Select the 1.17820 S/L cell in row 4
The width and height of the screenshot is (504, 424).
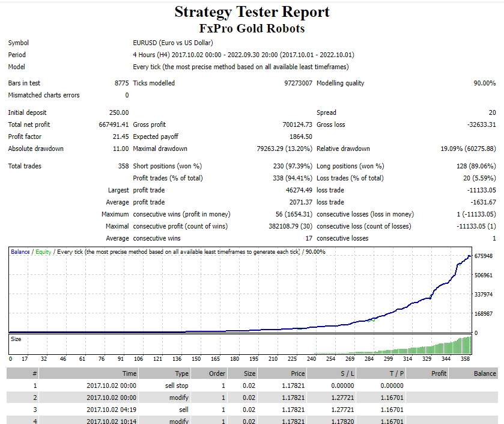click(x=342, y=421)
